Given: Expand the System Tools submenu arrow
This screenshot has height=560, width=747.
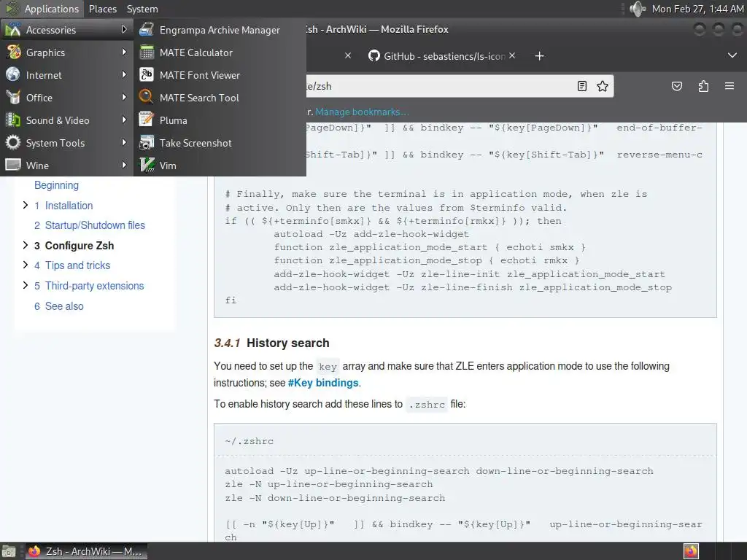Looking at the screenshot, I should click(x=124, y=142).
